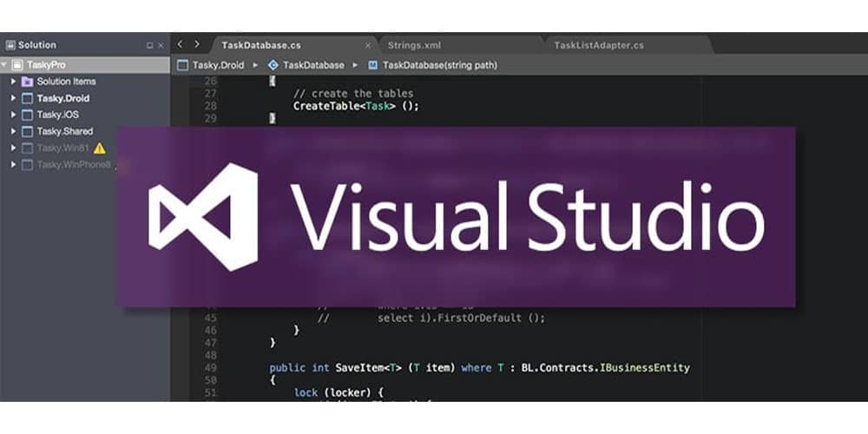Select the Tasky.Shared project name
This screenshot has width=868, height=434.
tap(65, 131)
